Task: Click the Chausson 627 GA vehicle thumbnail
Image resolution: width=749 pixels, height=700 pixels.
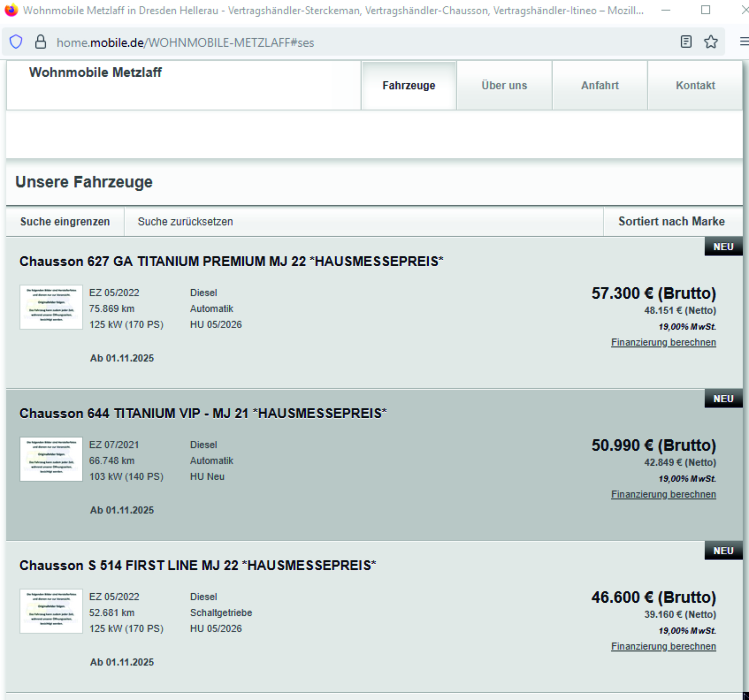Action: (x=51, y=307)
